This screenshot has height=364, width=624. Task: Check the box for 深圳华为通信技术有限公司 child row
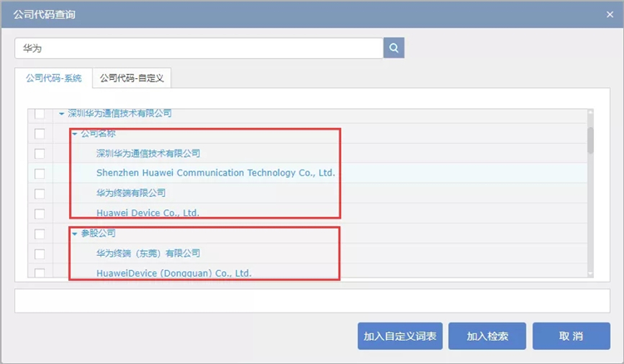[39, 154]
